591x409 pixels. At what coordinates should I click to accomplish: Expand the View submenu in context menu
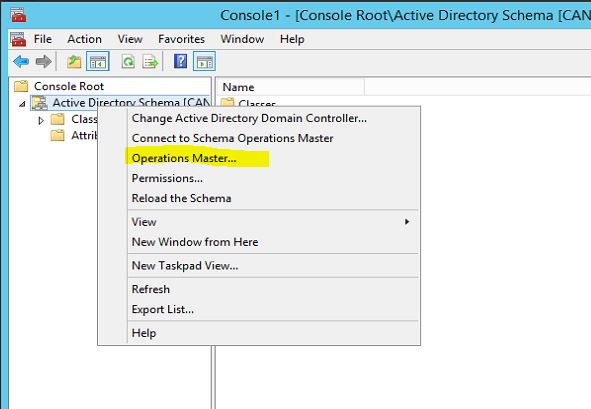[274, 222]
